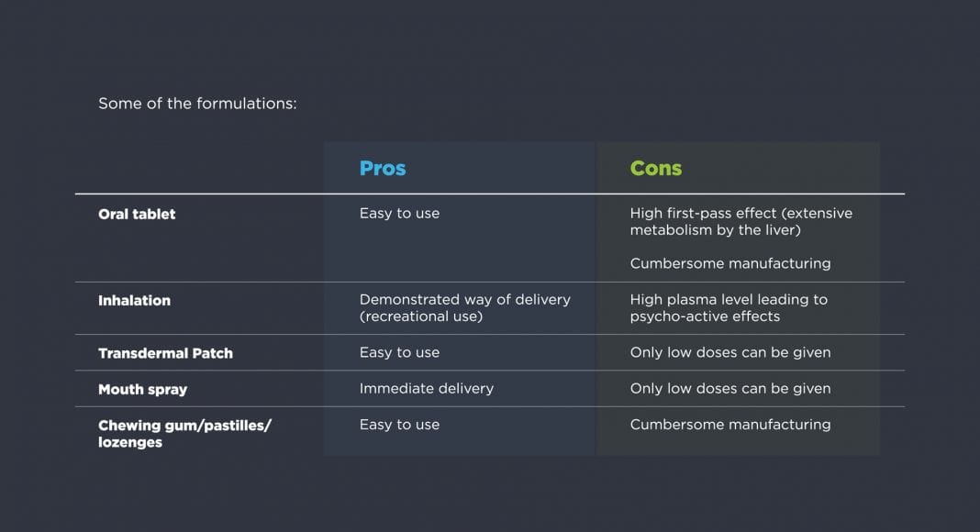Click the Transdermal Patch row label
This screenshot has height=532, width=980.
tap(165, 353)
